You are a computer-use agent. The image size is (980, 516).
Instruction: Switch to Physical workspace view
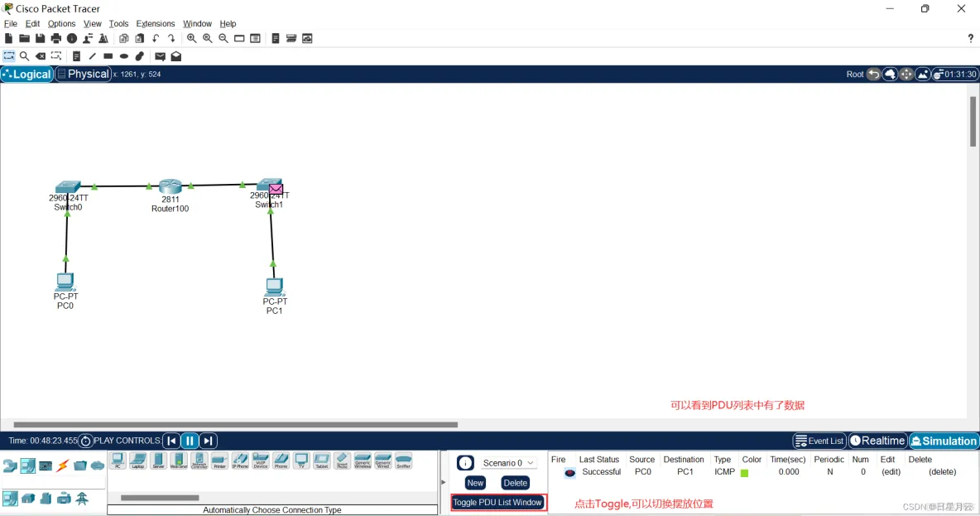[x=83, y=74]
